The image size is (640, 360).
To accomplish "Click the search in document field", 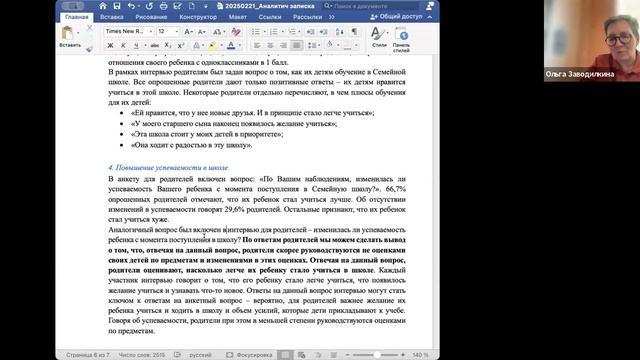I will click(371, 6).
